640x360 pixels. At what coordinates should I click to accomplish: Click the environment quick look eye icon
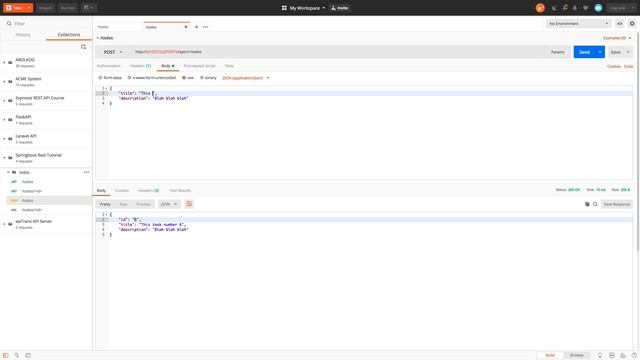(620, 24)
